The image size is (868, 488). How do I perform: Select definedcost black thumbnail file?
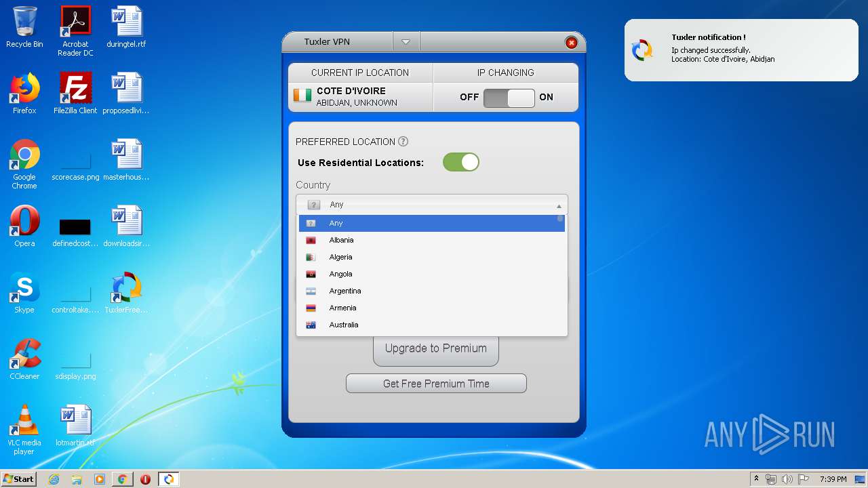pos(75,231)
